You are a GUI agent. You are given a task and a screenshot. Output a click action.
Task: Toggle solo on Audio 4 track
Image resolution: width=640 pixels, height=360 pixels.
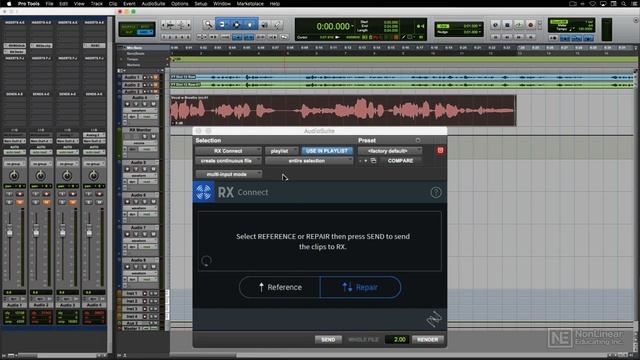pos(144,104)
